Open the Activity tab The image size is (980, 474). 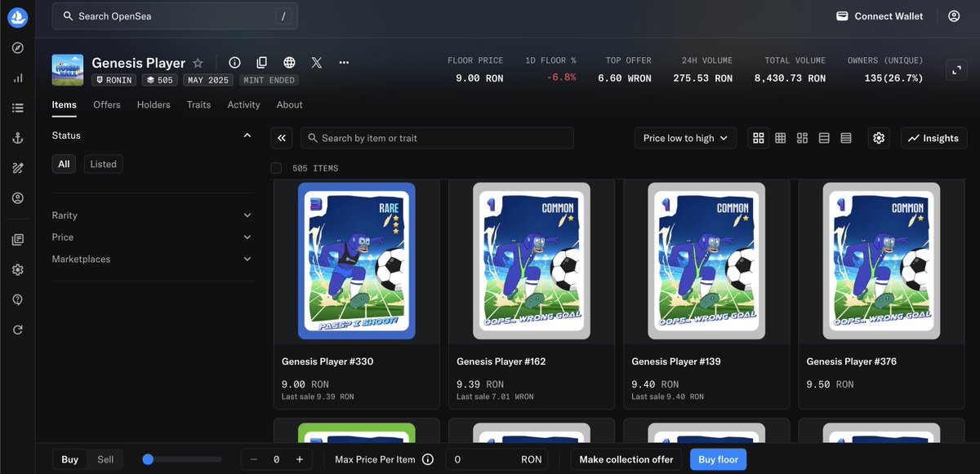coord(243,104)
